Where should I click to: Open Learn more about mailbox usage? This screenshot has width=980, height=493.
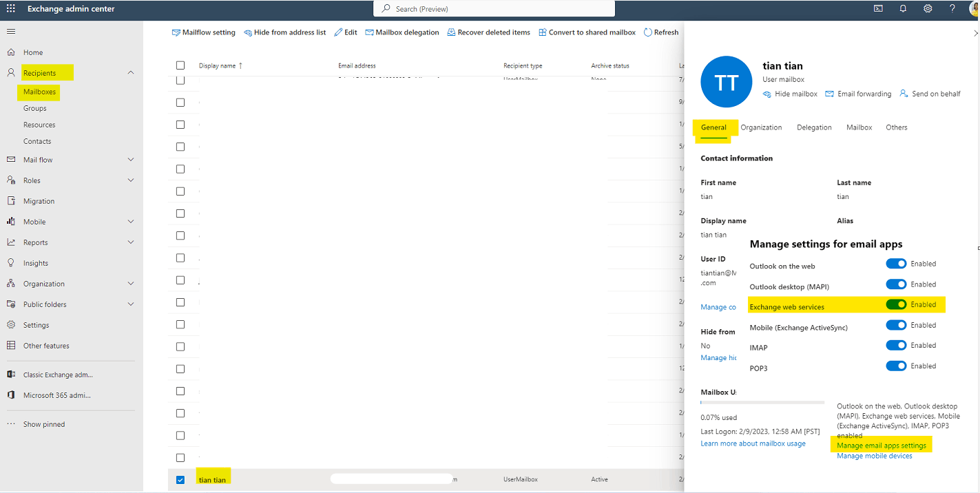click(753, 443)
